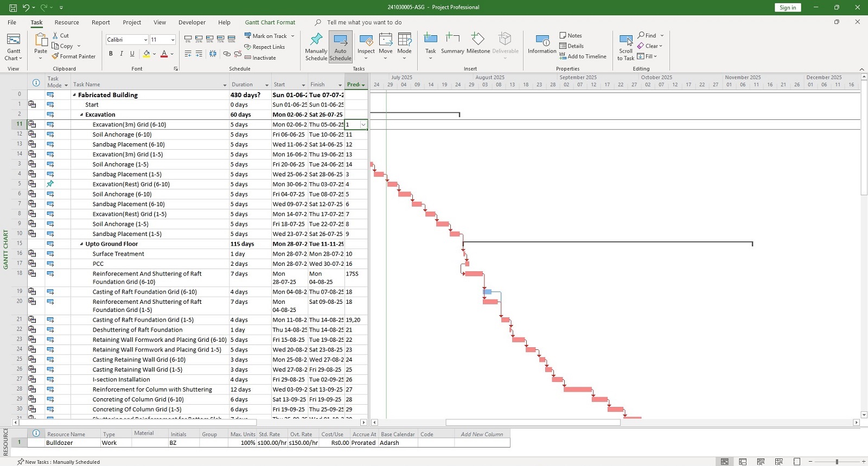Click Add to Timeline
Screen dimensions: 868x466
(583, 56)
